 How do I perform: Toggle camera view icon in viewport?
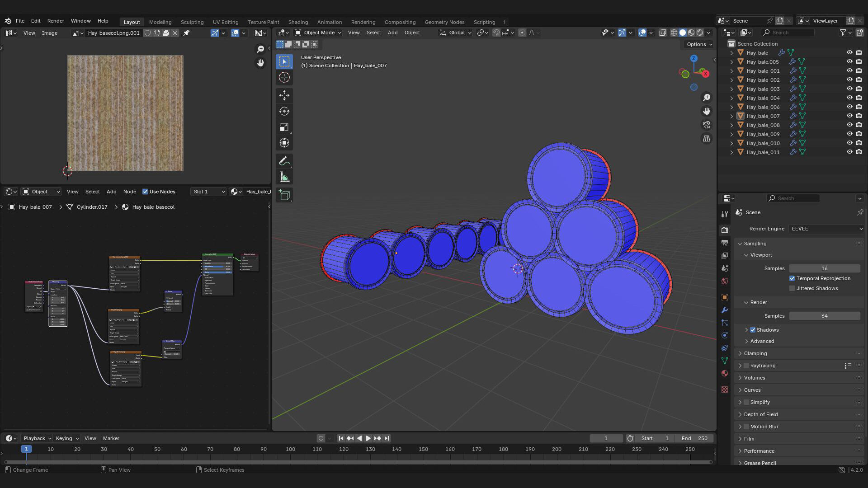[x=706, y=125]
